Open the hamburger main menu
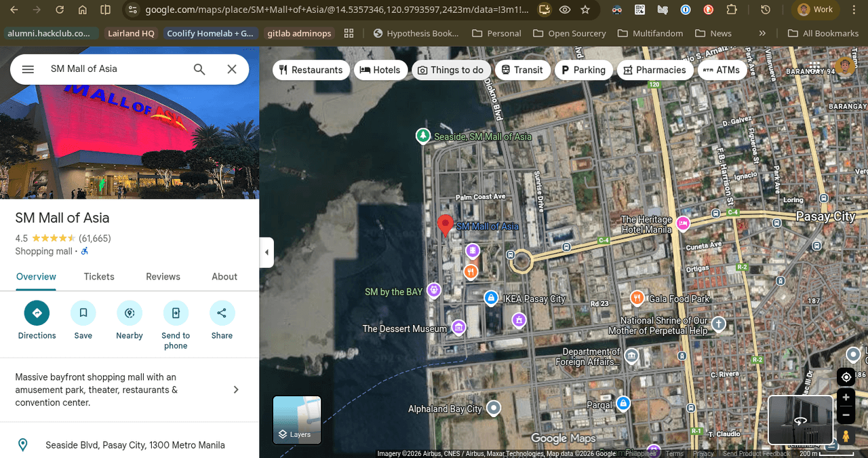This screenshot has height=458, width=868. (x=28, y=69)
